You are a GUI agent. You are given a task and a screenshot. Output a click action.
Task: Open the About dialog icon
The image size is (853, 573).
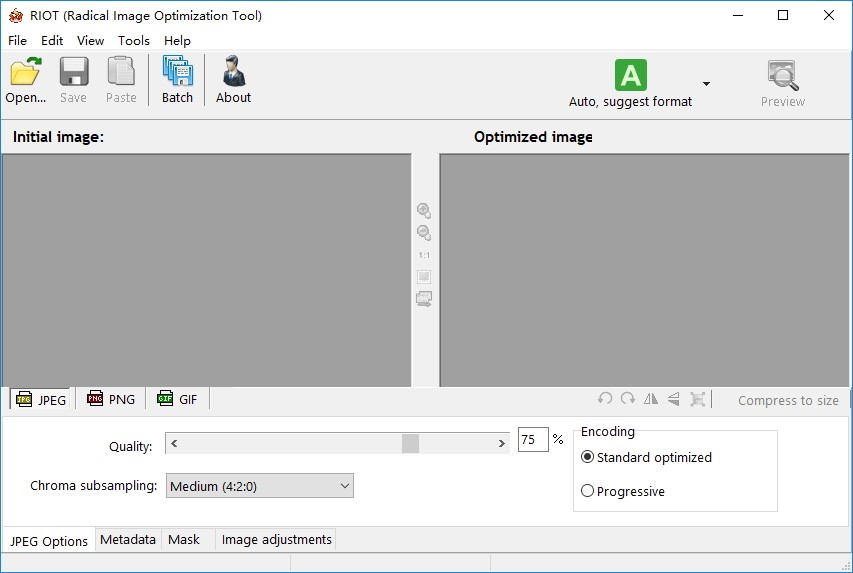coord(234,71)
